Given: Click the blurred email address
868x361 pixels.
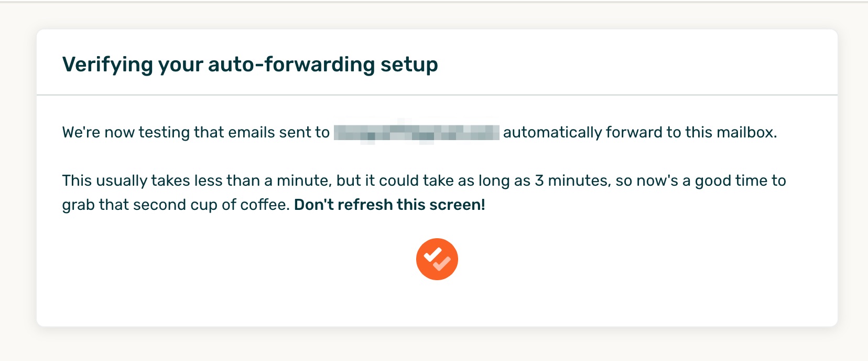Looking at the screenshot, I should [416, 132].
